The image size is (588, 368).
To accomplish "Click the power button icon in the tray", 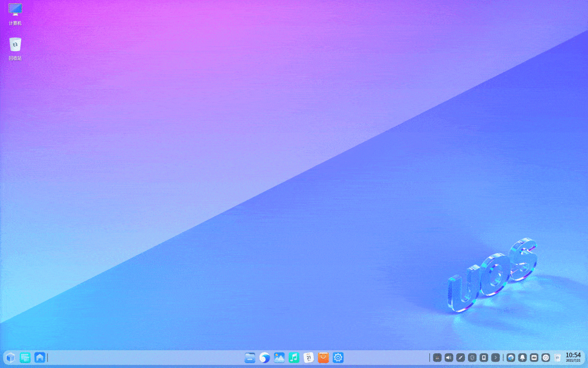I will 546,358.
